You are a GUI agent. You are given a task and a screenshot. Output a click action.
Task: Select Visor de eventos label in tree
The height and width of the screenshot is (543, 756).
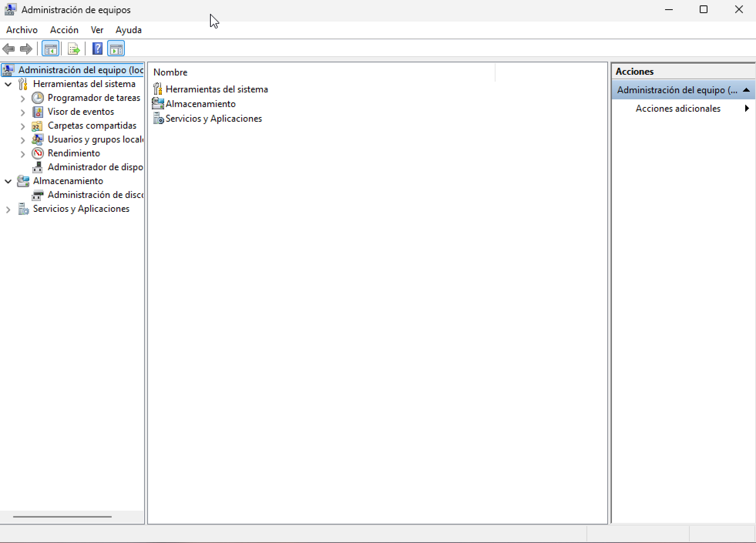pos(81,112)
